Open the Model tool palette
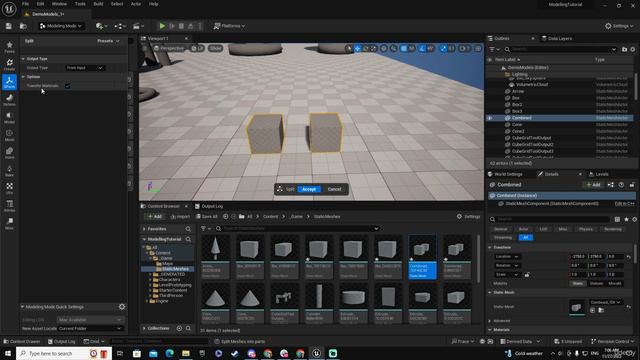The height and width of the screenshot is (360, 640). click(x=9, y=118)
